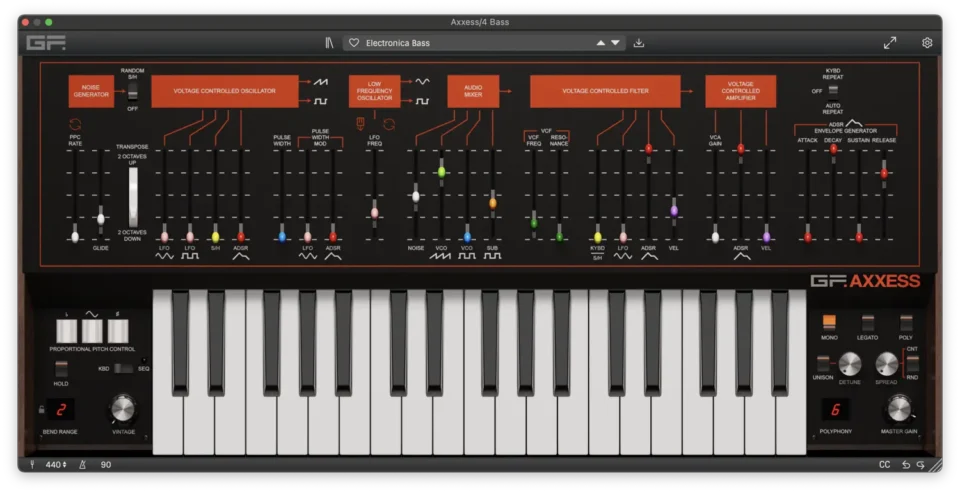The height and width of the screenshot is (493, 960).
Task: Click the undo arrow in status bar
Action: click(906, 465)
